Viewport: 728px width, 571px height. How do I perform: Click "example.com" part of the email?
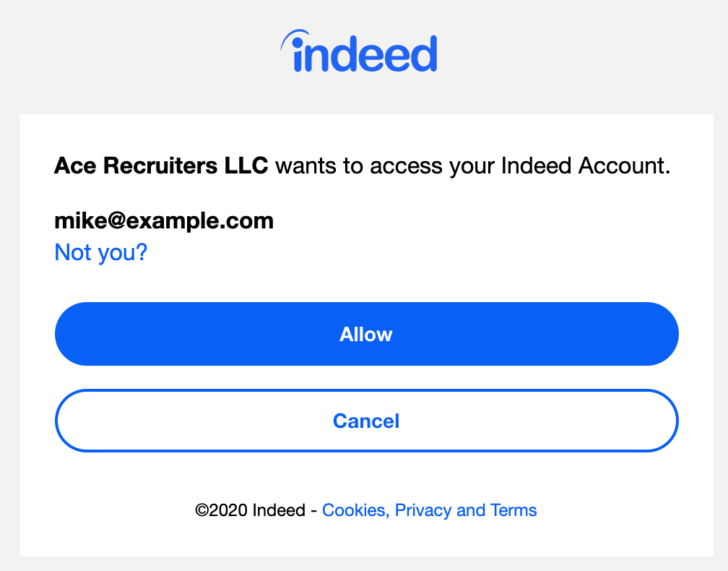(199, 220)
